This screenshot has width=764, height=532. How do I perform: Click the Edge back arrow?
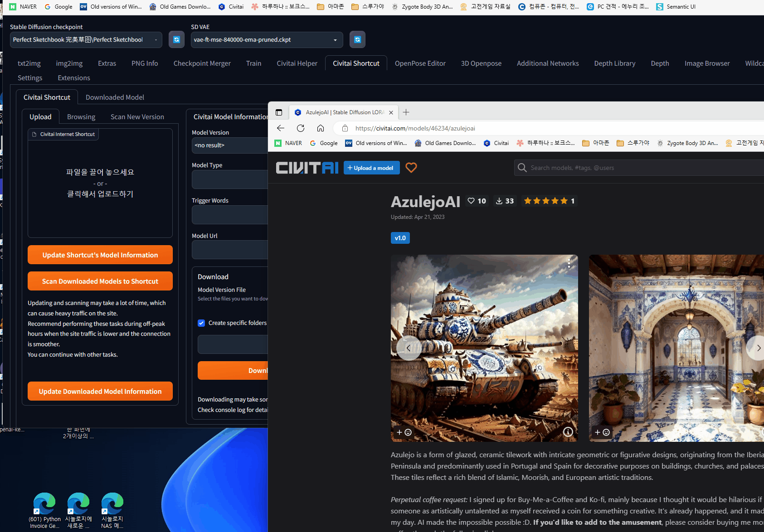point(281,128)
